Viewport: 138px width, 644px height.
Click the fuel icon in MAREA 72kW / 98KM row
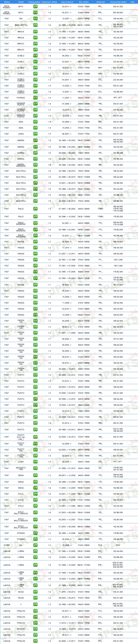point(35,153)
